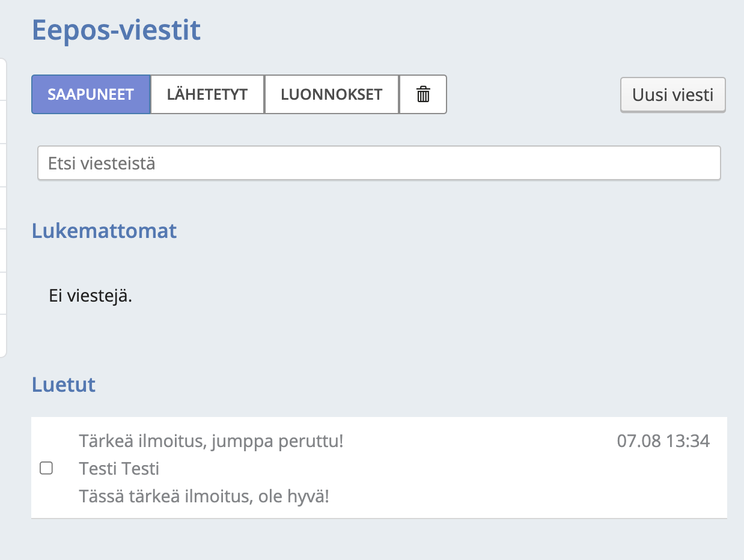The height and width of the screenshot is (560, 744).
Task: Click the Lukemattomat section heading
Action: (104, 231)
